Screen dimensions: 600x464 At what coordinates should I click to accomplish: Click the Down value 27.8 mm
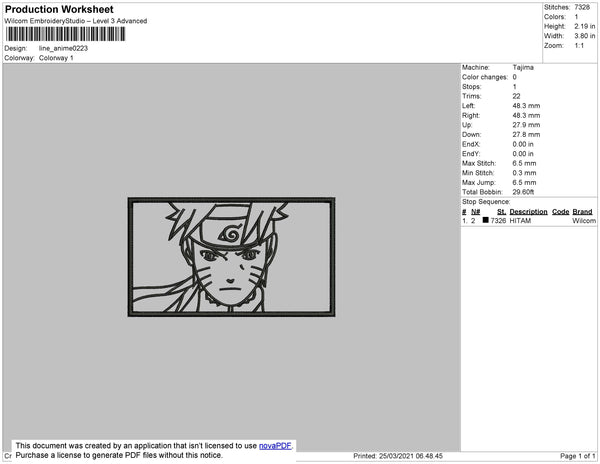coord(526,135)
